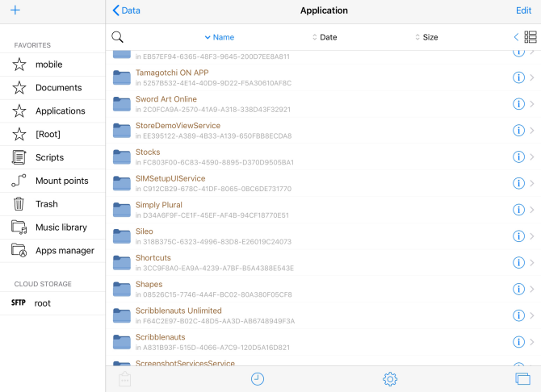This screenshot has width=541, height=392.
Task: Sort files by Name
Action: (x=219, y=37)
